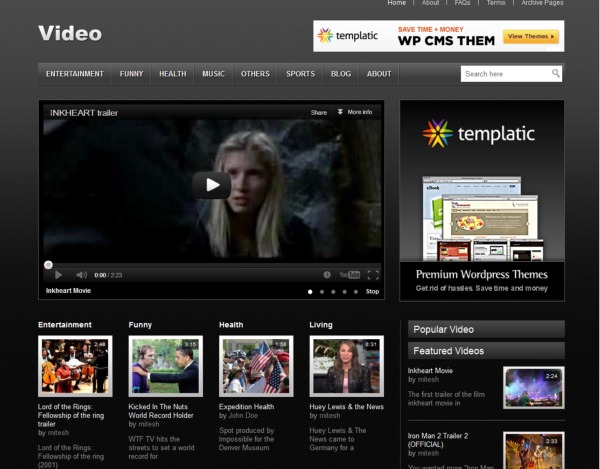The image size is (600, 469).
Task: Expand the Featured Videos tab
Action: 486,351
